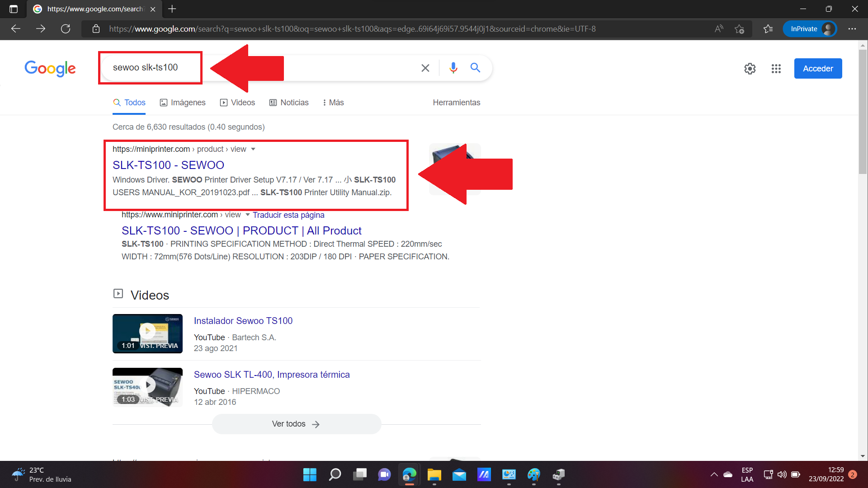Open the Google apps grid icon
This screenshot has width=868, height=488.
776,69
